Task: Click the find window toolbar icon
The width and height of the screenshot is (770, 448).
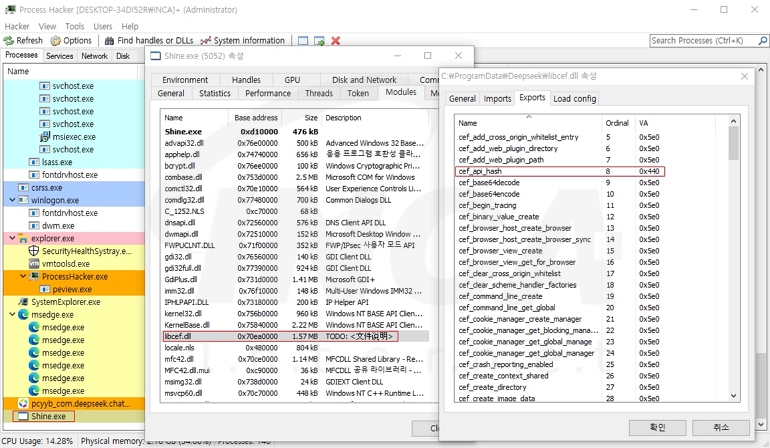Action: pos(303,41)
